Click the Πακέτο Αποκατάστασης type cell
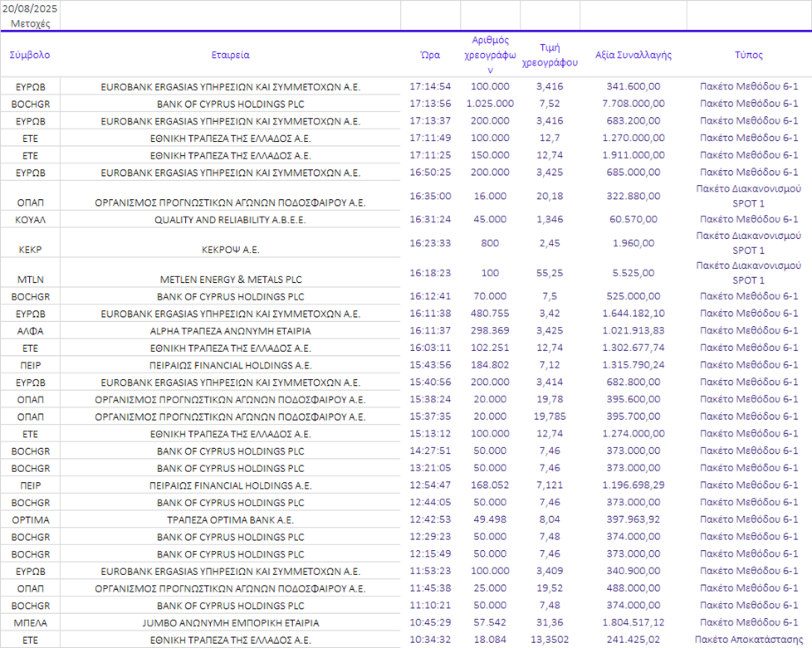The width and height of the screenshot is (812, 648). (x=749, y=640)
